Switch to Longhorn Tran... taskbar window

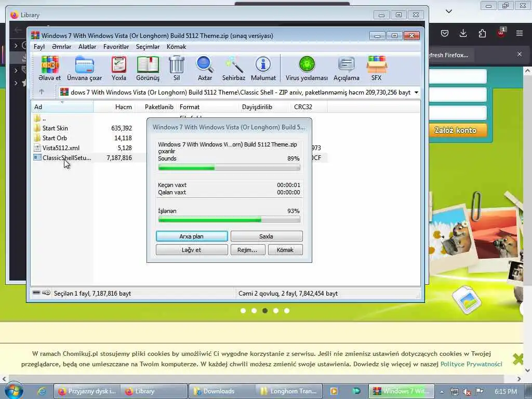click(x=288, y=391)
